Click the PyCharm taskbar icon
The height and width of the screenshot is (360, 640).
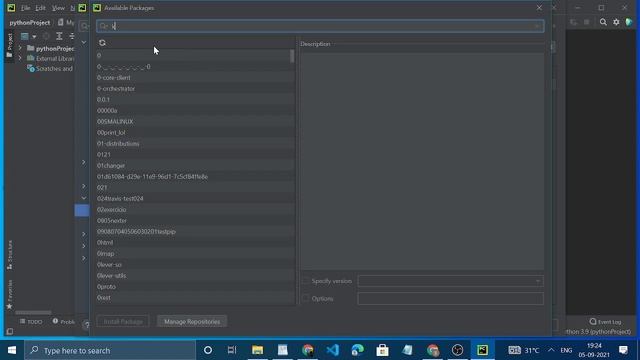coord(482,350)
